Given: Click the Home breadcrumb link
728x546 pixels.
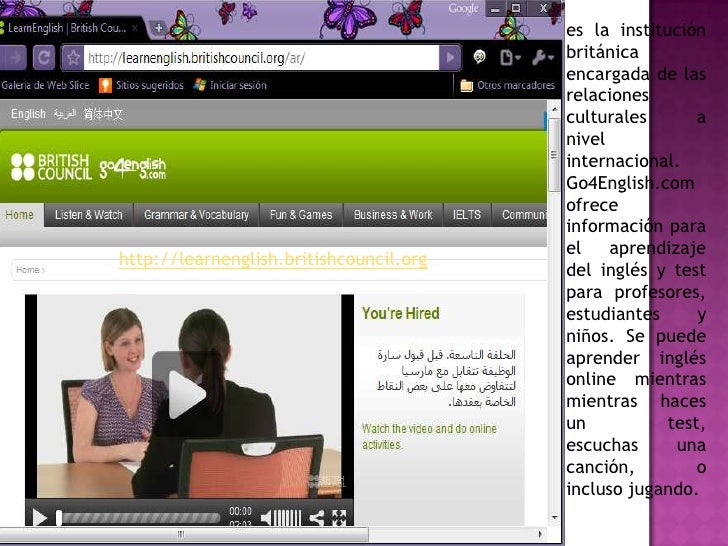Looking at the screenshot, I should (x=27, y=270).
